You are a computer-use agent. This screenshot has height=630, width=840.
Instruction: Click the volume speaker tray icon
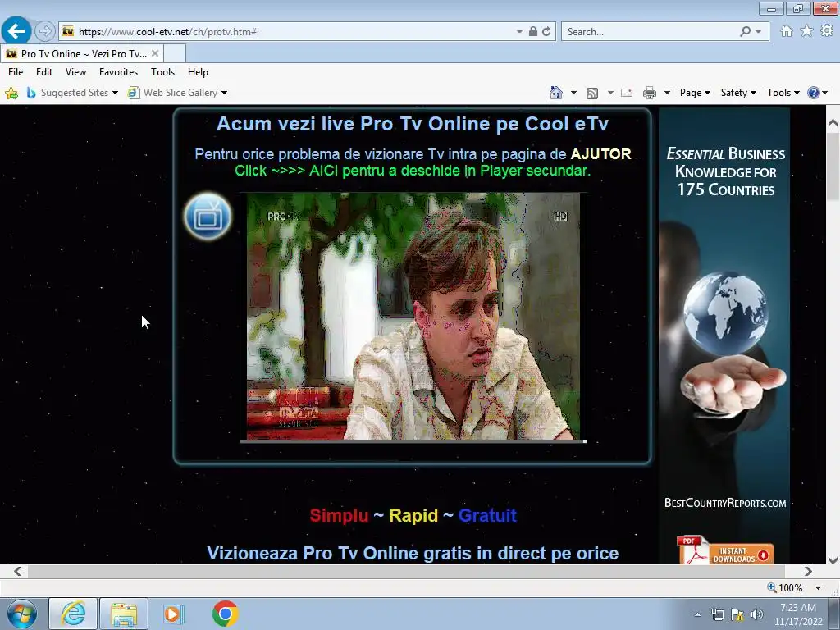click(757, 614)
